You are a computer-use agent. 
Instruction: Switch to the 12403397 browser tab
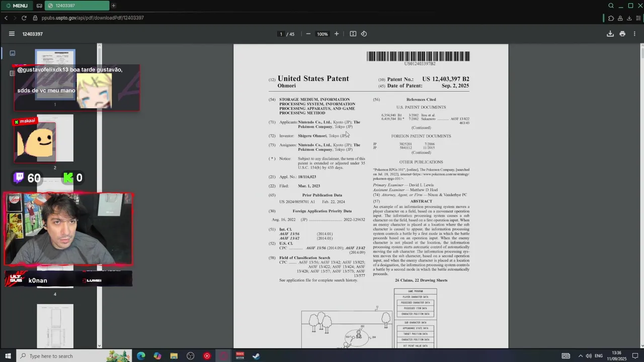77,6
